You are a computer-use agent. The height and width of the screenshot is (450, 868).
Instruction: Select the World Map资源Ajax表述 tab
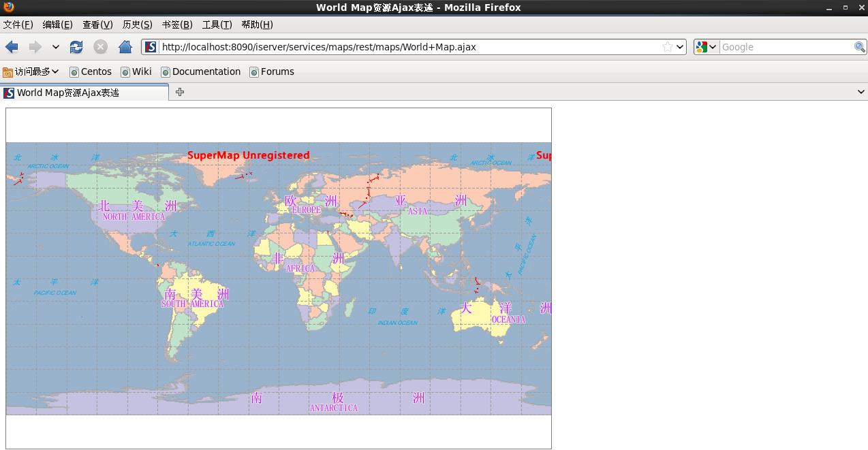pos(84,93)
